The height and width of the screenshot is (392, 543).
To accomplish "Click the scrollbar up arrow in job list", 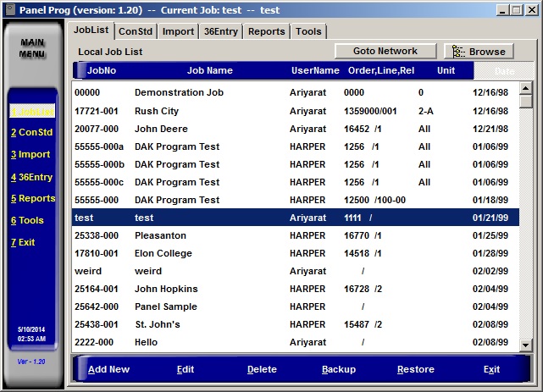I will pyautogui.click(x=525, y=87).
